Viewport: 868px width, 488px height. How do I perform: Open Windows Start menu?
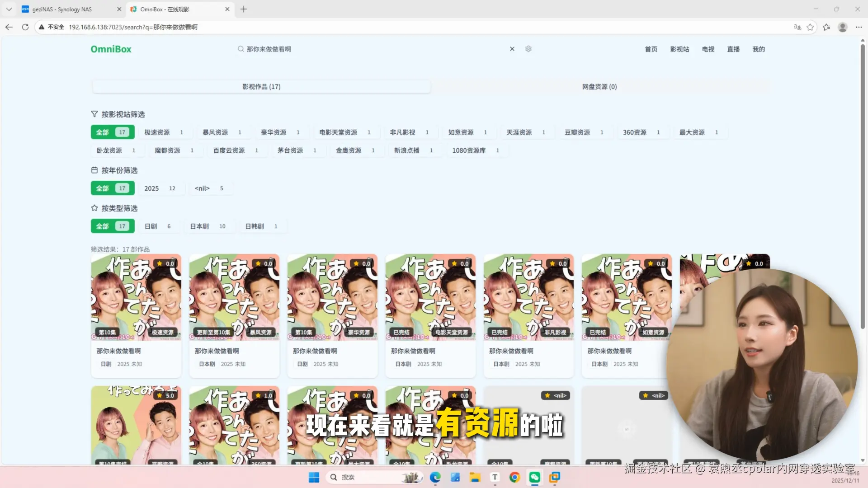point(314,477)
